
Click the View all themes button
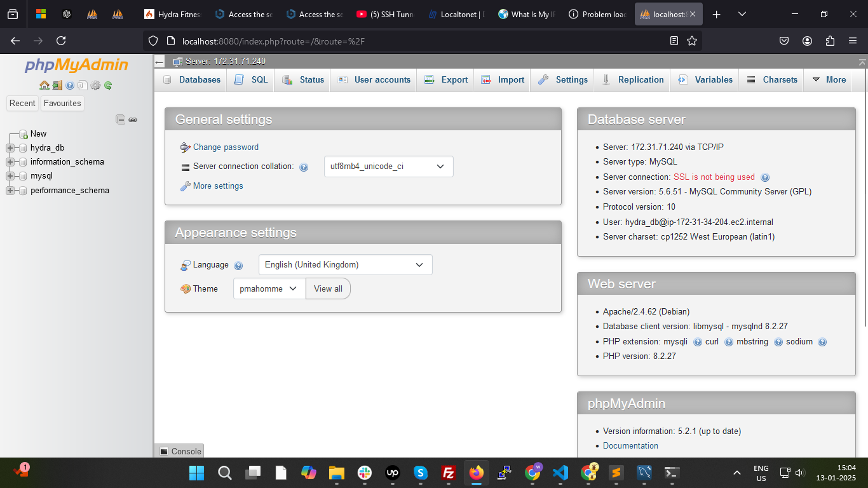328,288
